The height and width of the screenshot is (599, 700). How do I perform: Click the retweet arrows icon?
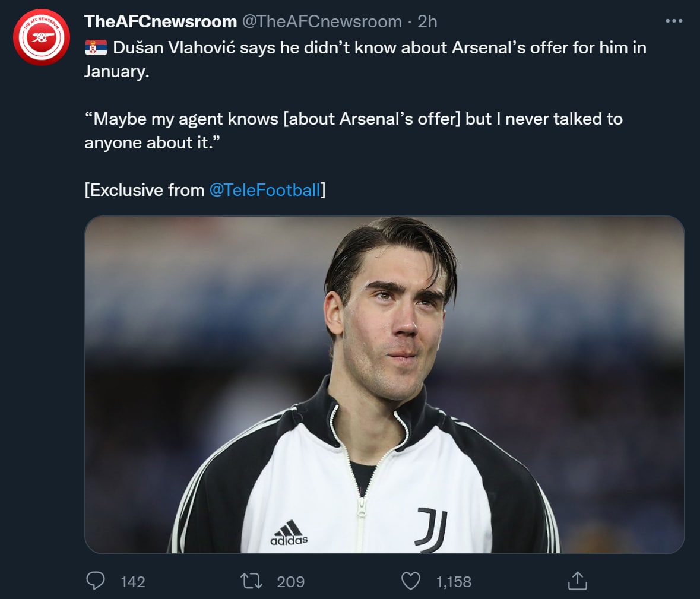point(252,581)
